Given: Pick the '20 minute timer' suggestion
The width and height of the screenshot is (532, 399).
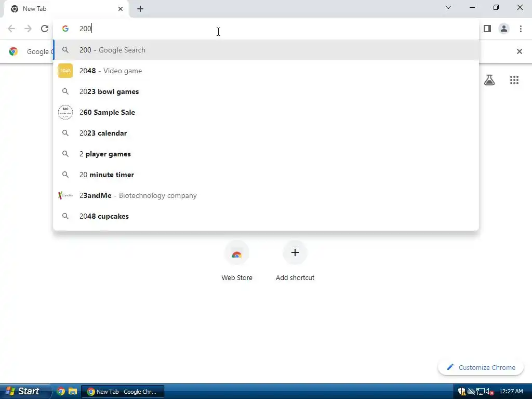Looking at the screenshot, I should (x=266, y=175).
